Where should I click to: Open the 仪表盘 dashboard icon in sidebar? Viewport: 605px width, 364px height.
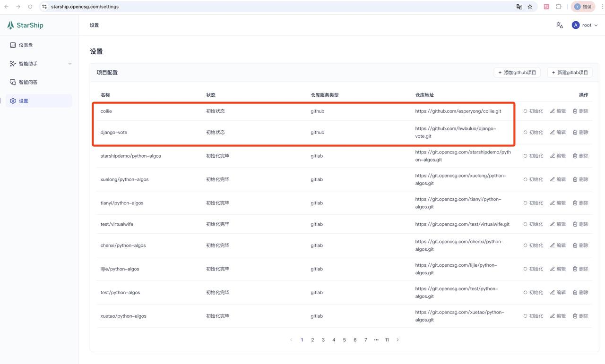[13, 45]
